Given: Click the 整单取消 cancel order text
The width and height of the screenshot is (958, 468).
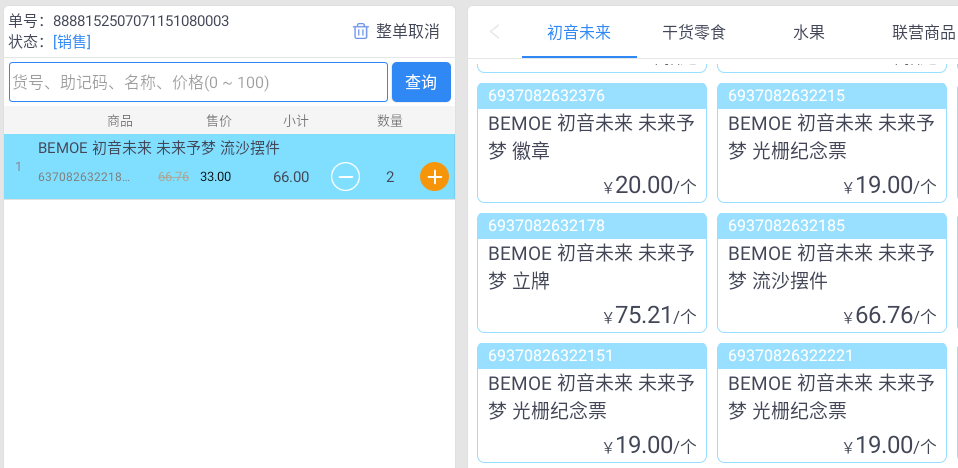Looking at the screenshot, I should [408, 31].
